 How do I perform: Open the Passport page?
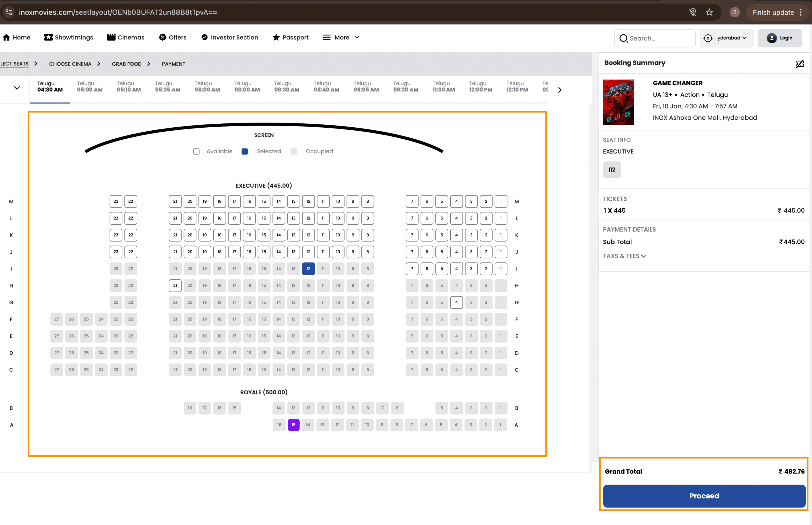pyautogui.click(x=290, y=37)
